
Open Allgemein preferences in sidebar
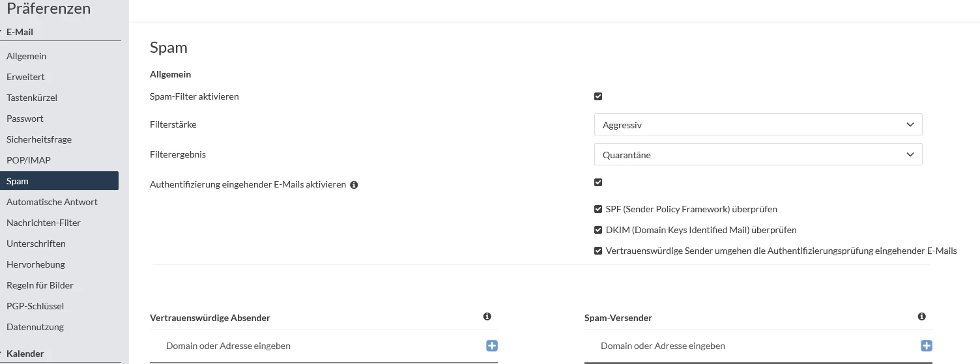[x=27, y=56]
